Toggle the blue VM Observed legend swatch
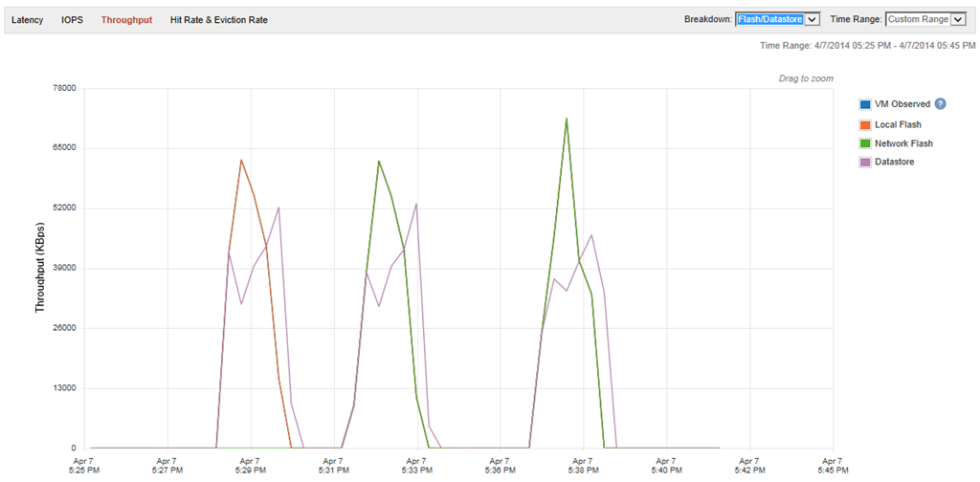This screenshot has width=980, height=482. pos(864,104)
